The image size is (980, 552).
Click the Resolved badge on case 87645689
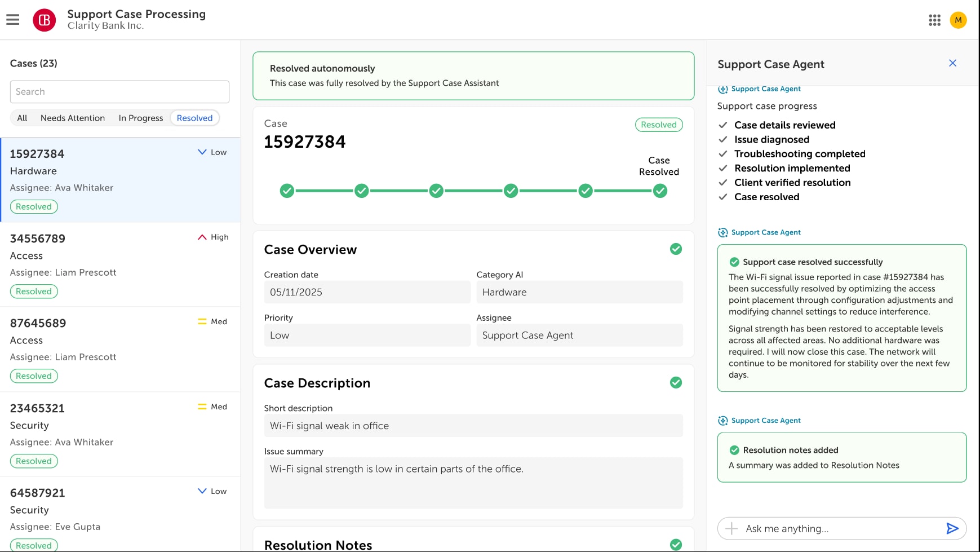(34, 376)
